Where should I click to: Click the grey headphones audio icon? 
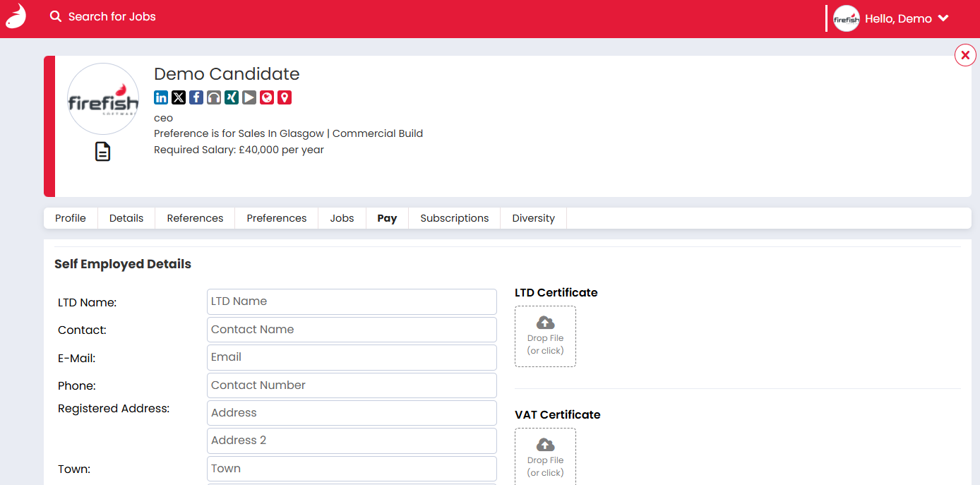click(214, 97)
